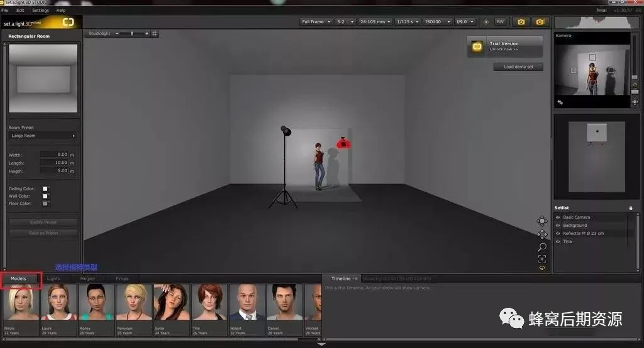Click the set.a.light 3D logo bracket icon
This screenshot has width=644, height=348.
pyautogui.click(x=68, y=22)
